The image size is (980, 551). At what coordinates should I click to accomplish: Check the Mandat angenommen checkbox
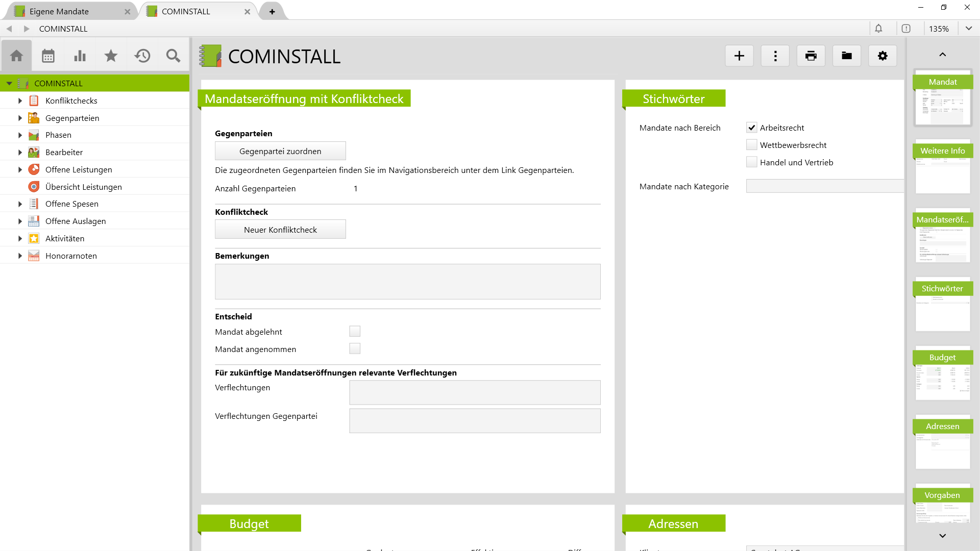click(x=355, y=348)
